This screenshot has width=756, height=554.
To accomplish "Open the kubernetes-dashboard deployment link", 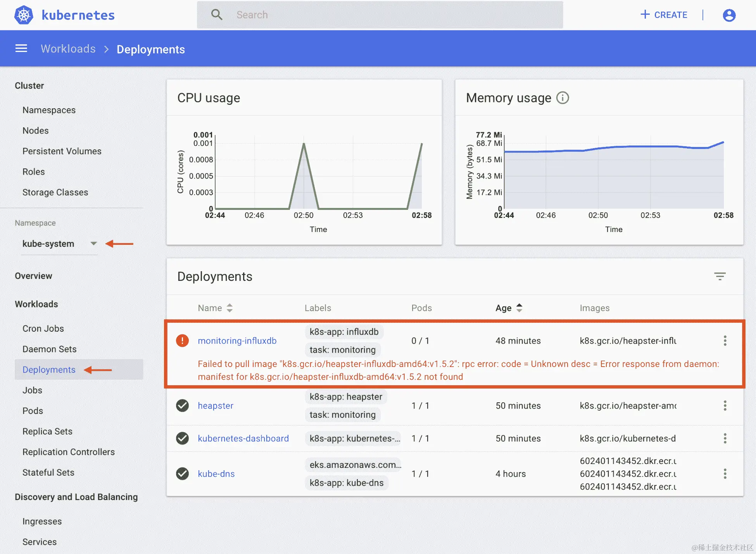I will (x=243, y=438).
